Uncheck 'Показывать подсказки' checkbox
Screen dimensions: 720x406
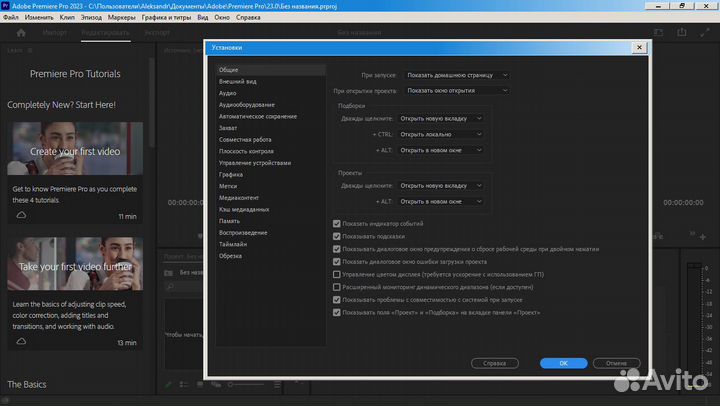pos(337,237)
